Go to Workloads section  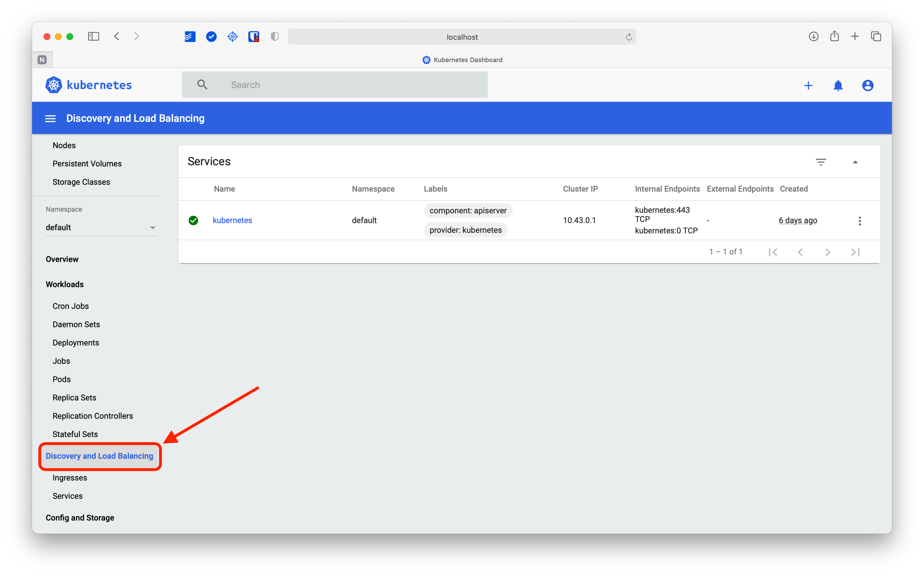(x=65, y=284)
